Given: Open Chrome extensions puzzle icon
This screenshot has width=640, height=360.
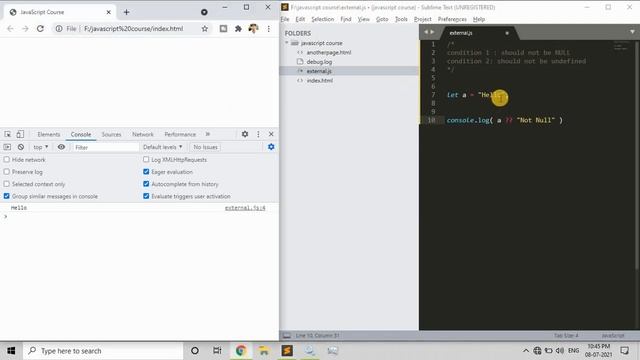Looking at the screenshot, I should pyautogui.click(x=238, y=29).
